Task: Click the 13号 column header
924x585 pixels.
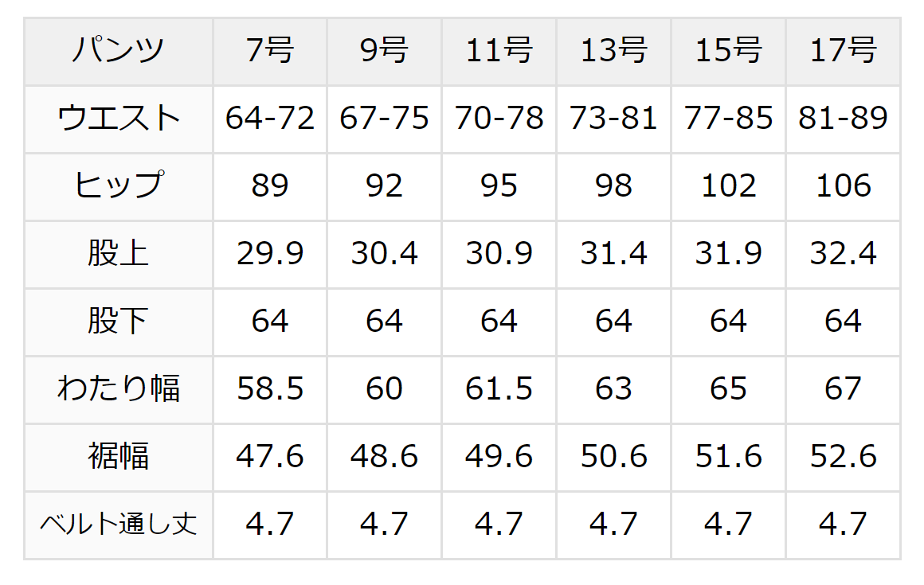Action: [x=613, y=51]
